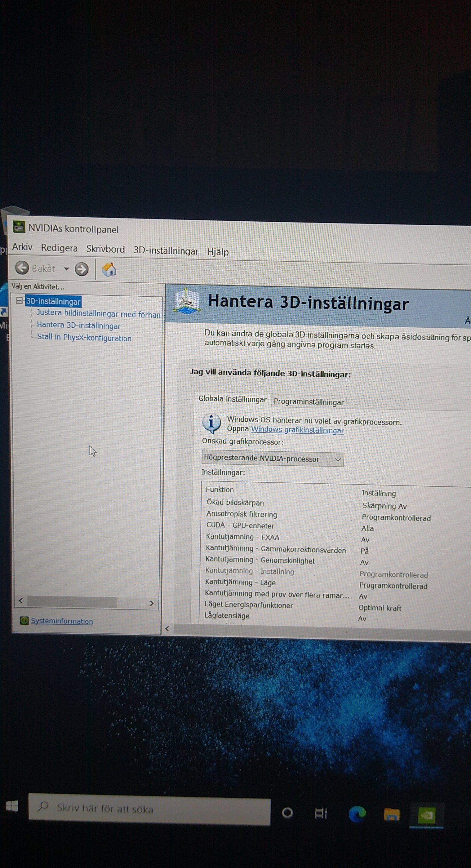Click the sidebar horizontal scrollbar thumb

coord(72,602)
